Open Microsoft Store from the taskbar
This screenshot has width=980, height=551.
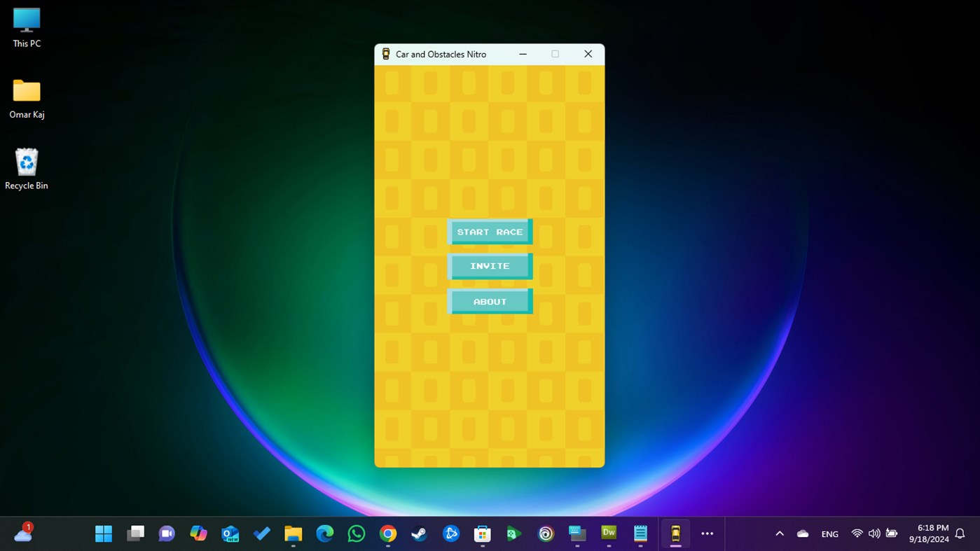pos(483,533)
